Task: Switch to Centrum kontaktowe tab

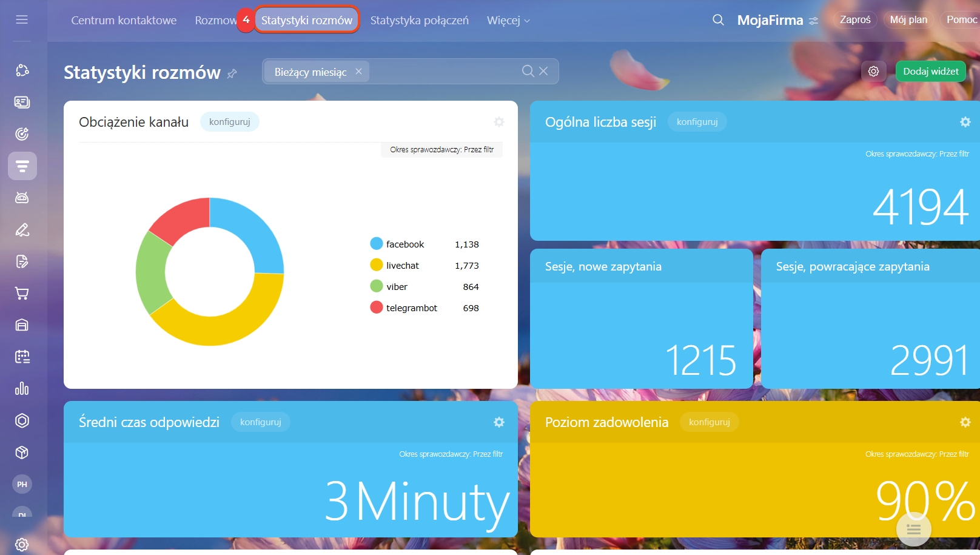Action: [124, 20]
